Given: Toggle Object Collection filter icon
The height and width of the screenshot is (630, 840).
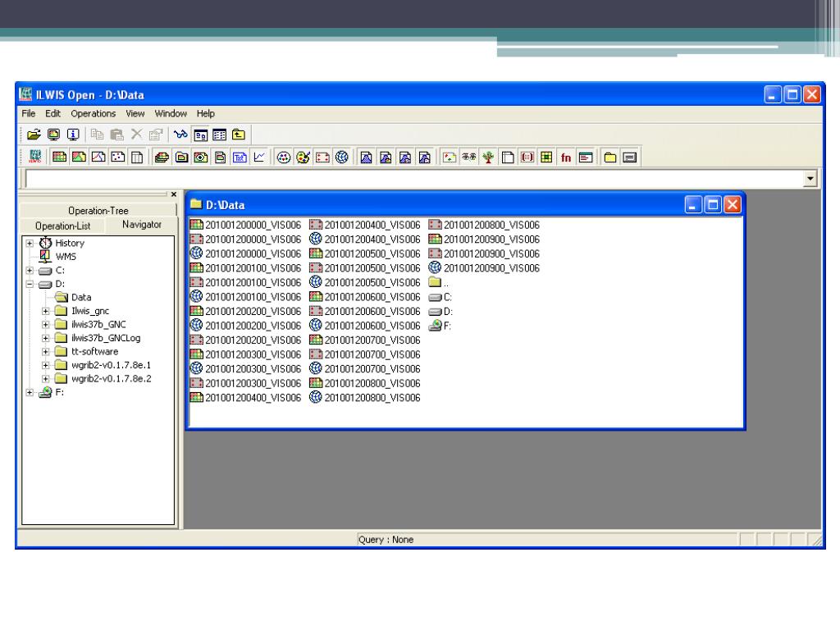Looking at the screenshot, I should click(x=181, y=157).
